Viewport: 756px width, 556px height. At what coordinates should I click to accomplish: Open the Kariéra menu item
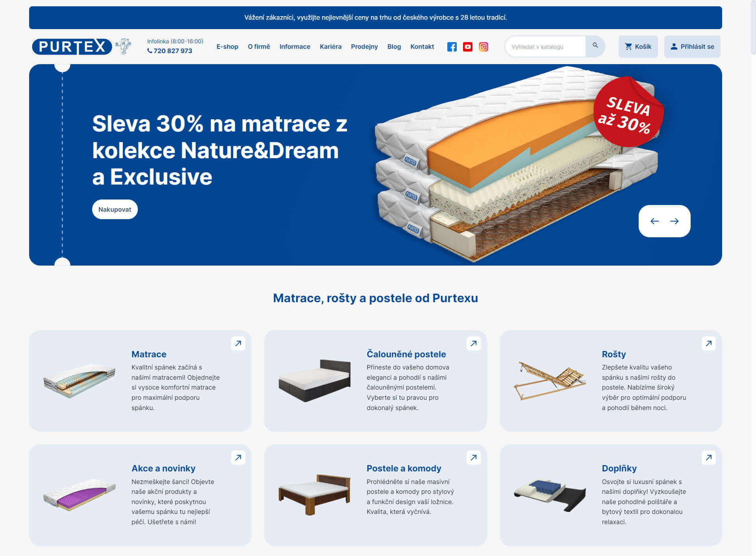tap(330, 46)
